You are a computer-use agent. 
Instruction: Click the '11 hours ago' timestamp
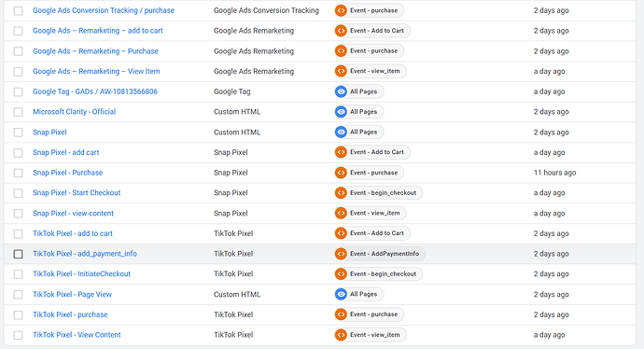coord(555,173)
